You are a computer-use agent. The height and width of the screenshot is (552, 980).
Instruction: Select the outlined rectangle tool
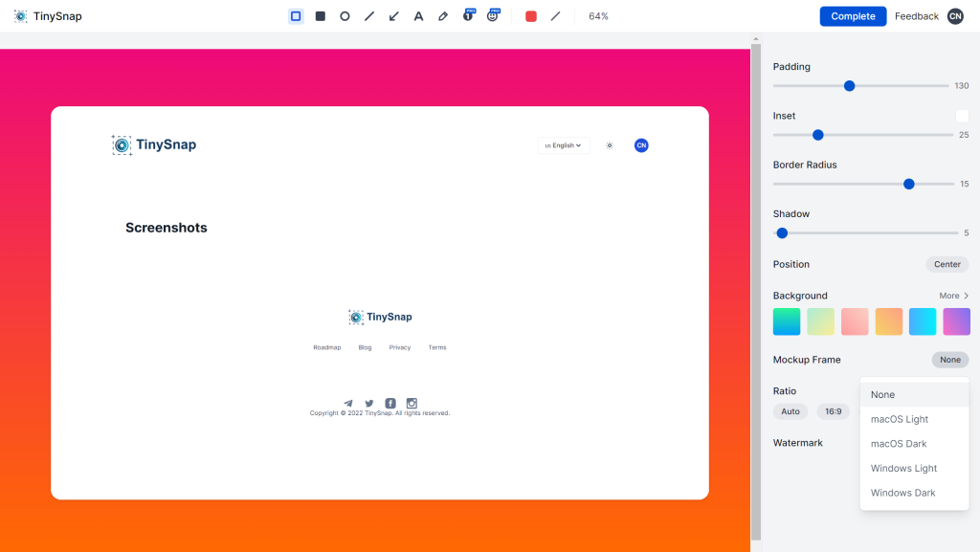(x=296, y=16)
